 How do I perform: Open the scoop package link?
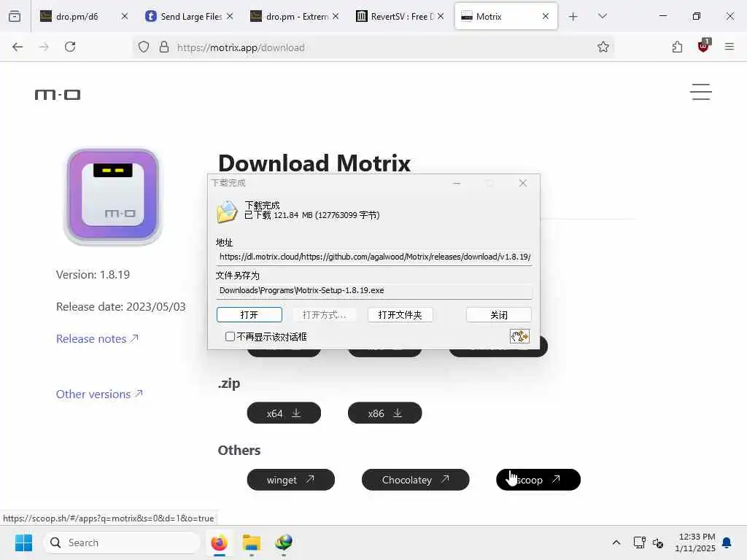click(538, 480)
